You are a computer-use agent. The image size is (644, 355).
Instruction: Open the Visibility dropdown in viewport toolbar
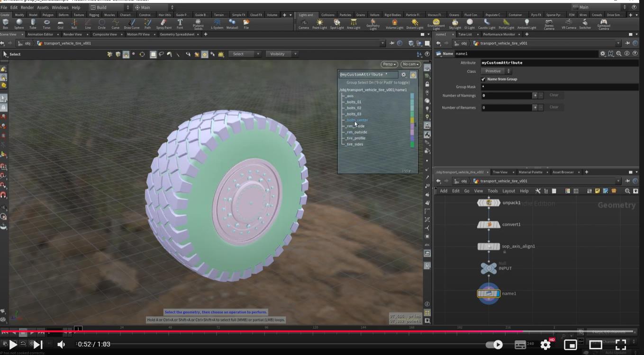281,54
